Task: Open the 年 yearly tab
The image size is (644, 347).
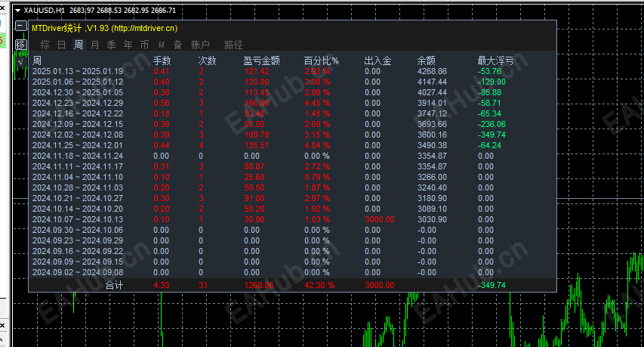Action: click(x=128, y=45)
